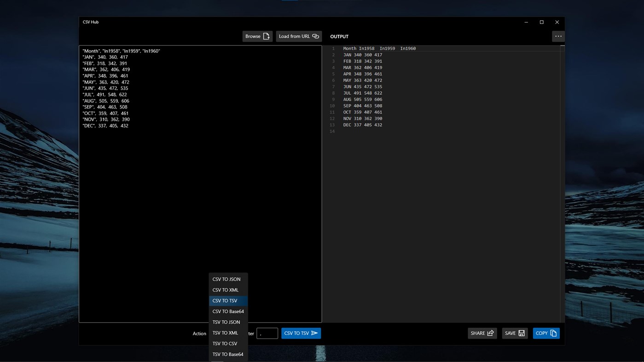
Task: Click the "DEC", 337, 405, 432 input row
Action: pyautogui.click(x=105, y=126)
